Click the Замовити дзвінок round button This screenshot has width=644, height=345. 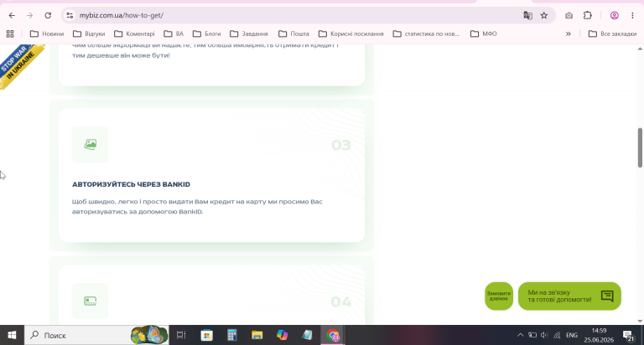click(499, 296)
